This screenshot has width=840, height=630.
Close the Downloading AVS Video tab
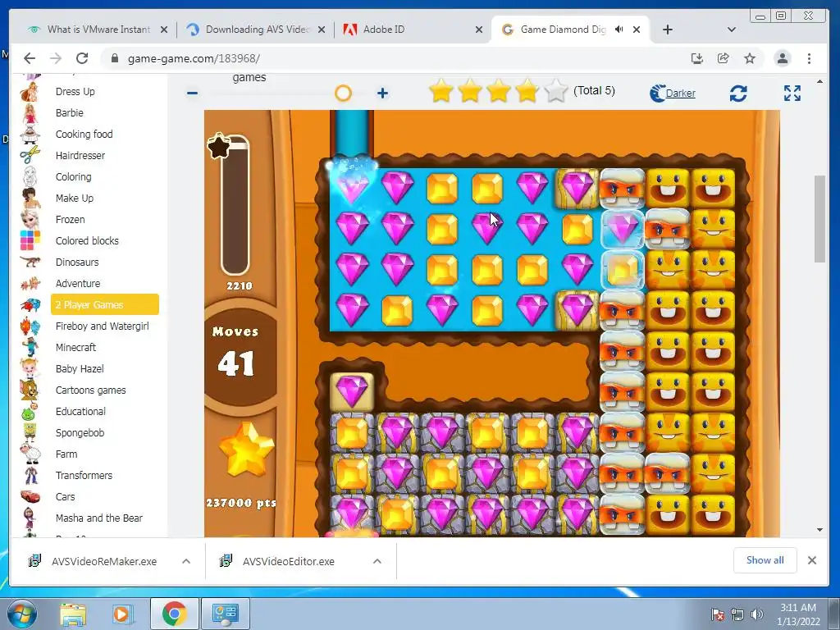[x=322, y=30]
